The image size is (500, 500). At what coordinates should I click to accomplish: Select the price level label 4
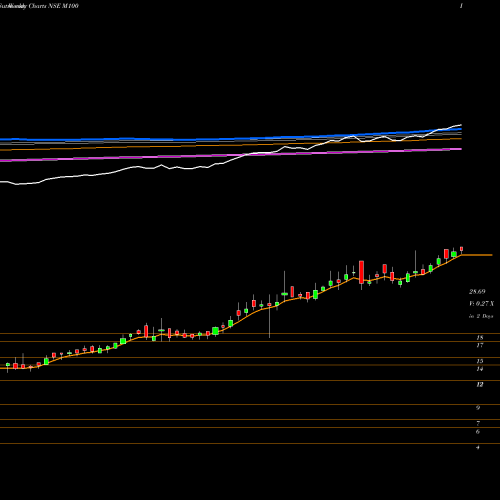[478, 447]
